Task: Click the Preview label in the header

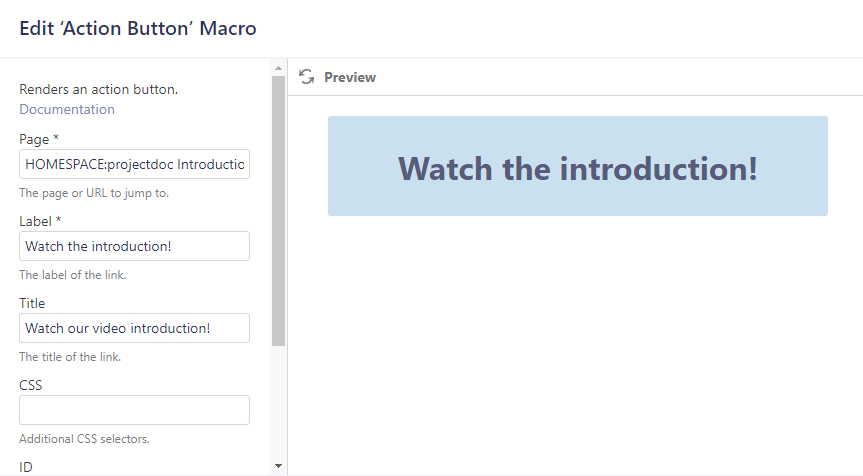Action: 350,77
